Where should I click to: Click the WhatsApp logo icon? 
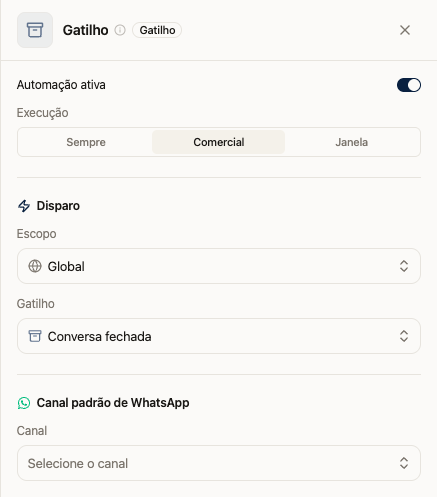(x=24, y=403)
